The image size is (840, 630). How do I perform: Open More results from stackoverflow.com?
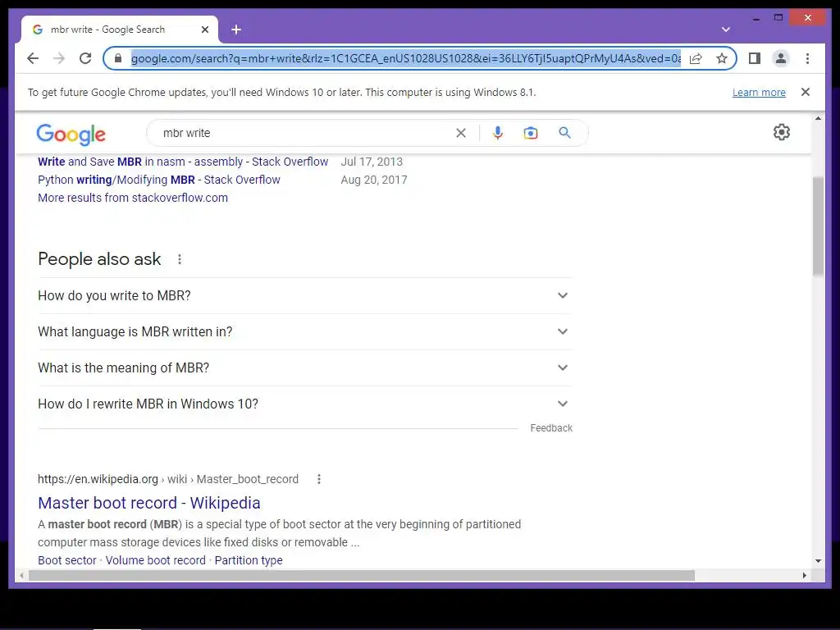133,198
